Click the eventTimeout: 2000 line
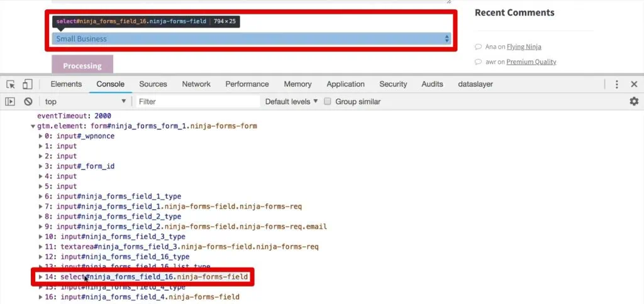Image resolution: width=644 pixels, height=304 pixels. coord(74,116)
